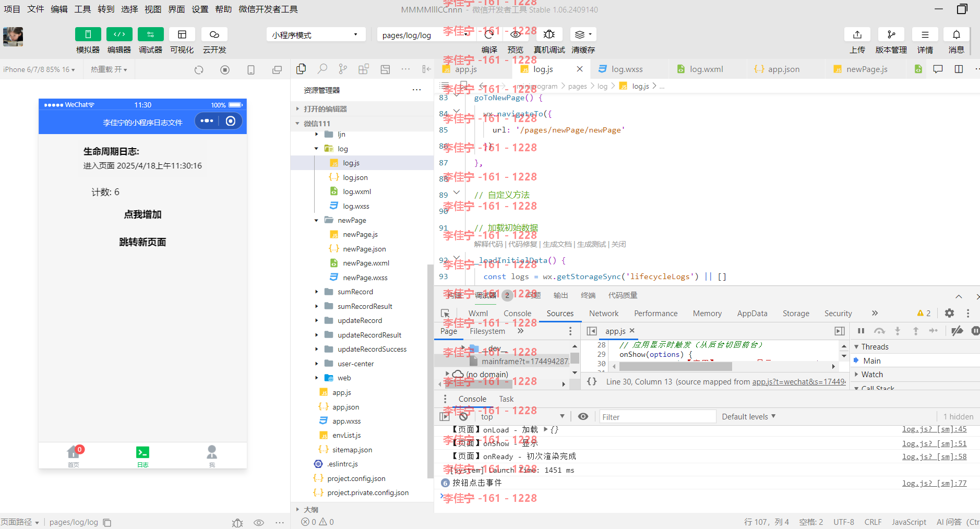Pause script execution in Sources

tap(861, 331)
